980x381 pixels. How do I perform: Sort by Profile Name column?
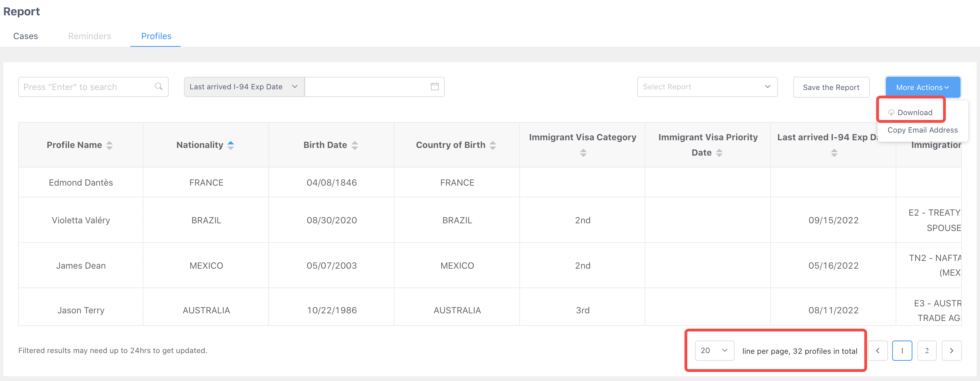pyautogui.click(x=109, y=145)
